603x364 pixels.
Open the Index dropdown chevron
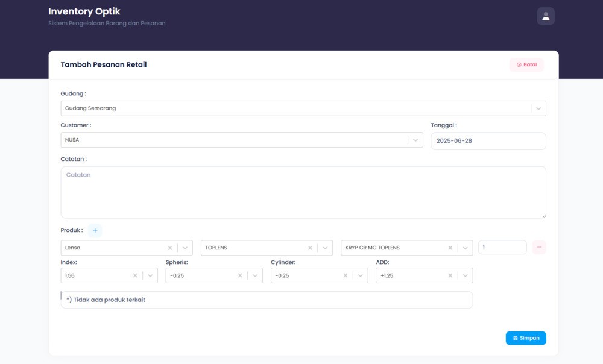tap(150, 275)
